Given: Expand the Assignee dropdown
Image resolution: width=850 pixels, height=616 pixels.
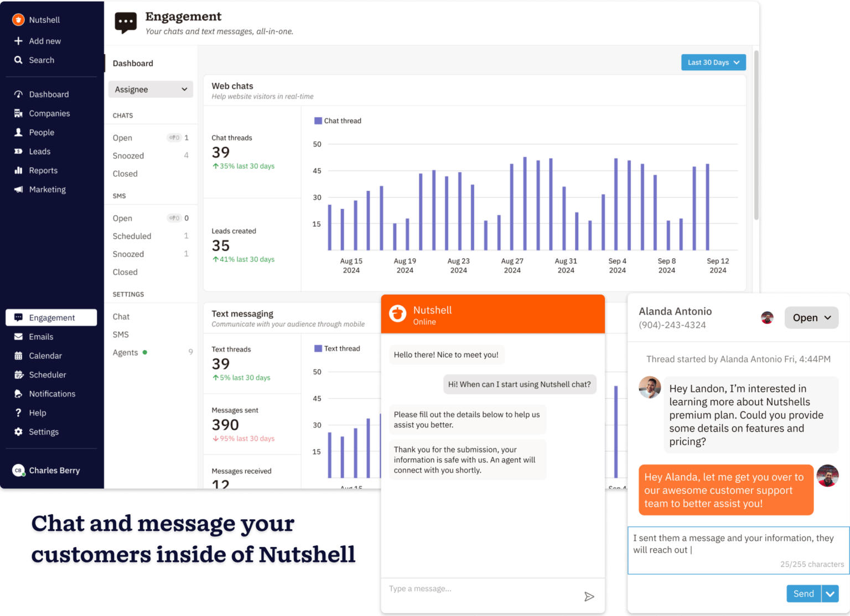Looking at the screenshot, I should click(x=151, y=89).
